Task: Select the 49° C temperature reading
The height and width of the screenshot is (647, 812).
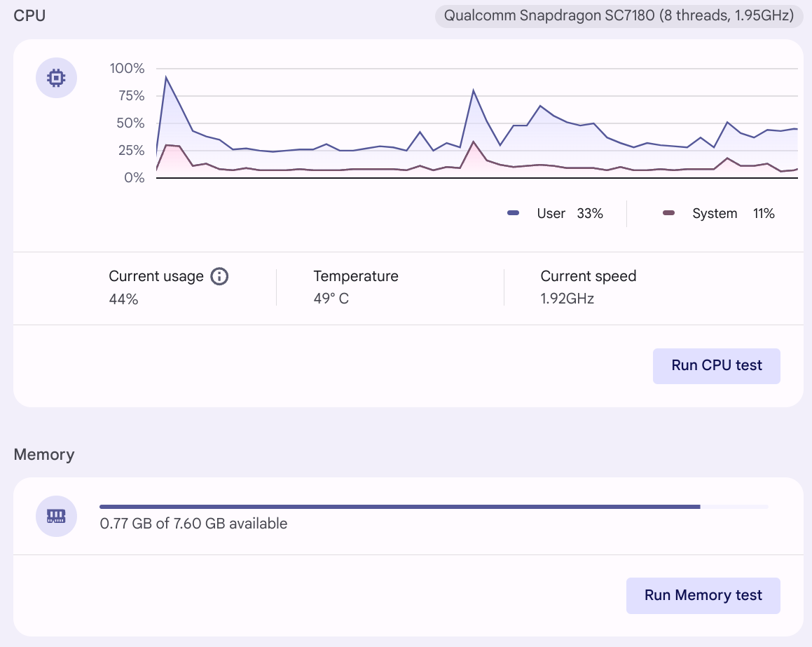Action: tap(331, 299)
